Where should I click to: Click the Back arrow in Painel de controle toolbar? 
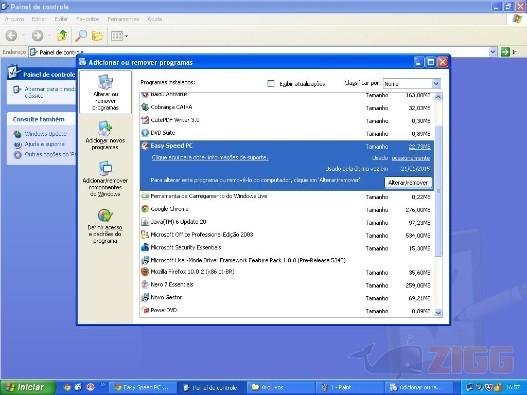point(11,35)
